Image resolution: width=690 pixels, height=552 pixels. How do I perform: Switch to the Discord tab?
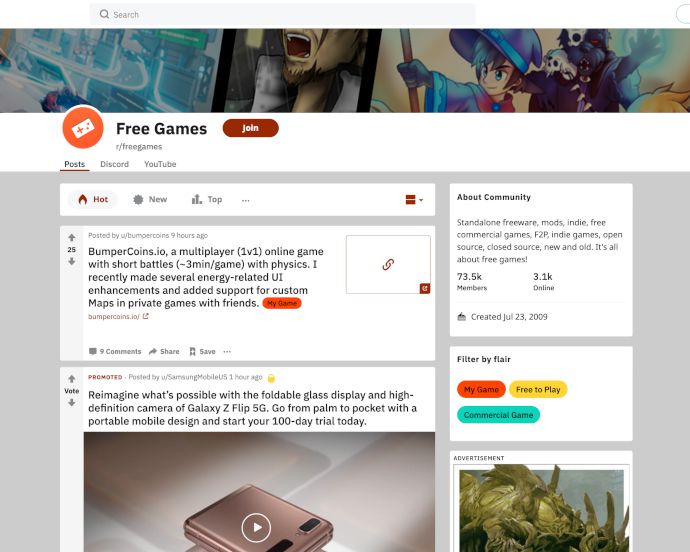114,164
